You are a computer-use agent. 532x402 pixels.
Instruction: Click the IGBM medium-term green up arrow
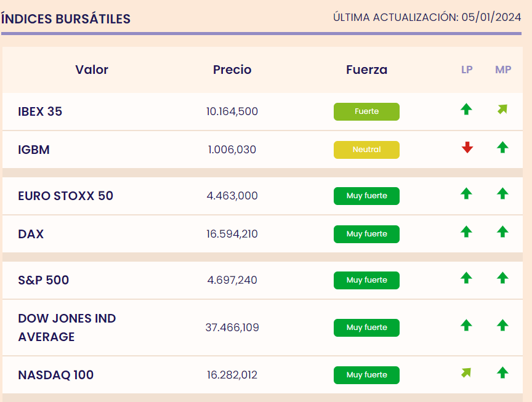[502, 148]
